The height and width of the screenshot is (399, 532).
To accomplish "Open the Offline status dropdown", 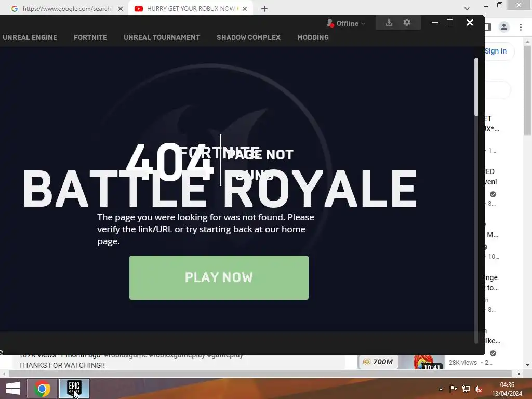I will 351,23.
